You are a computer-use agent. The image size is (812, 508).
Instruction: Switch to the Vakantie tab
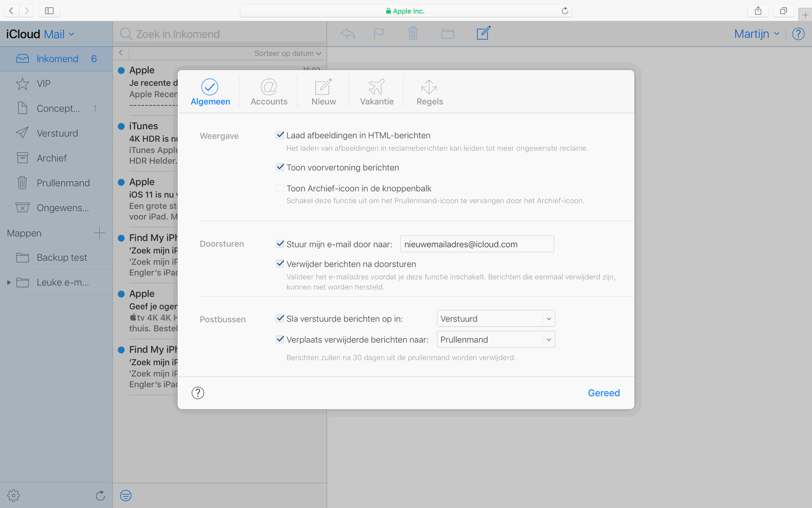[377, 92]
